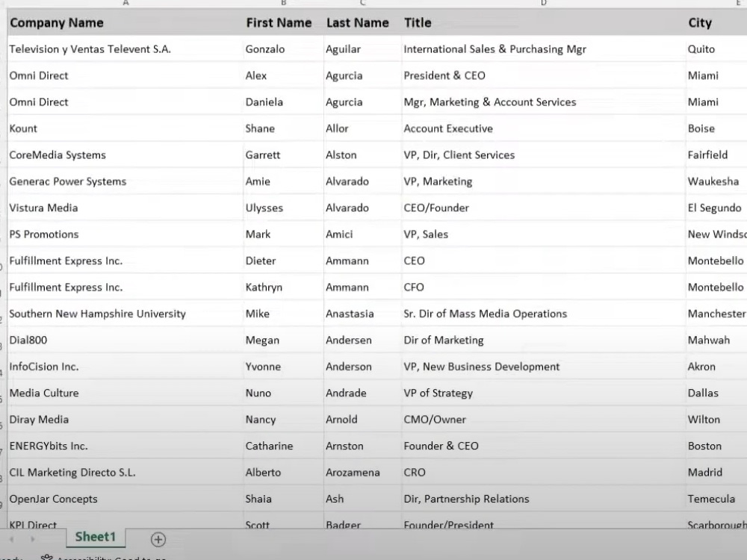Click the First Name header cell
The height and width of the screenshot is (560, 747).
tap(283, 23)
